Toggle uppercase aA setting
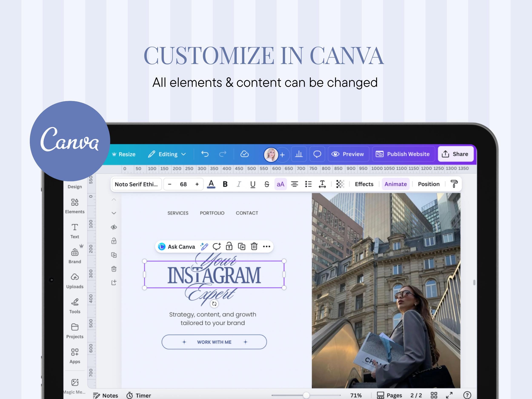The image size is (532, 399). point(280,184)
